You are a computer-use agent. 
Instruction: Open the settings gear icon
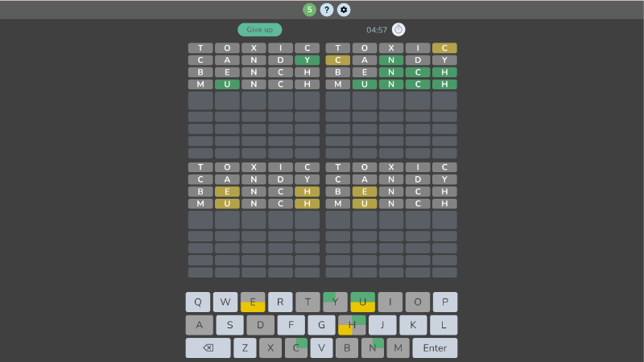[344, 10]
